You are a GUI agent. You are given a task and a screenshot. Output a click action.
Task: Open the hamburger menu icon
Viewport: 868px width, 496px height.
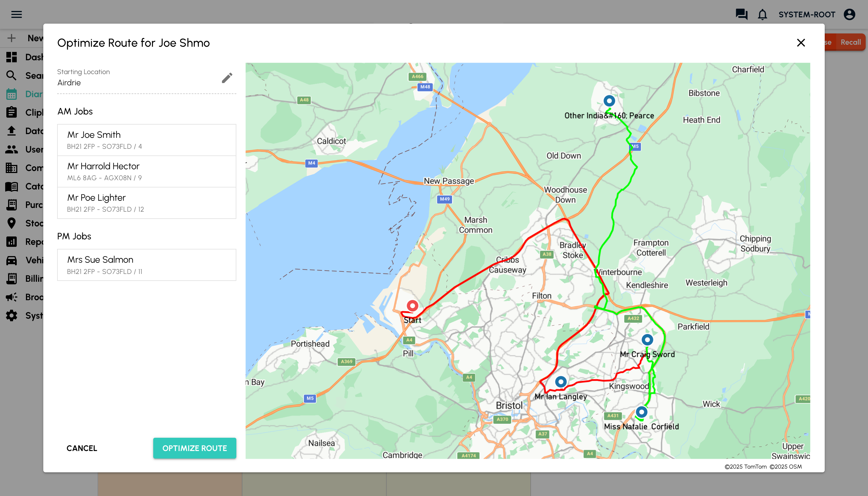(x=16, y=14)
